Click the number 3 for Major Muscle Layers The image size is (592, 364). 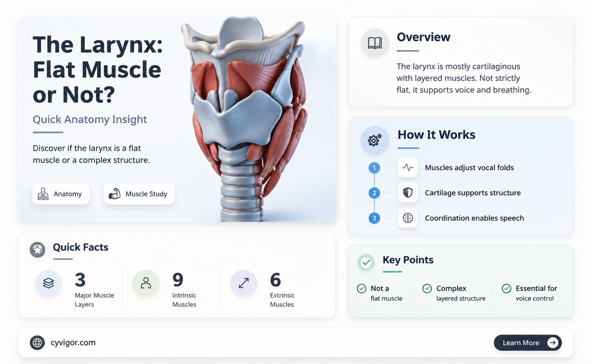click(80, 280)
